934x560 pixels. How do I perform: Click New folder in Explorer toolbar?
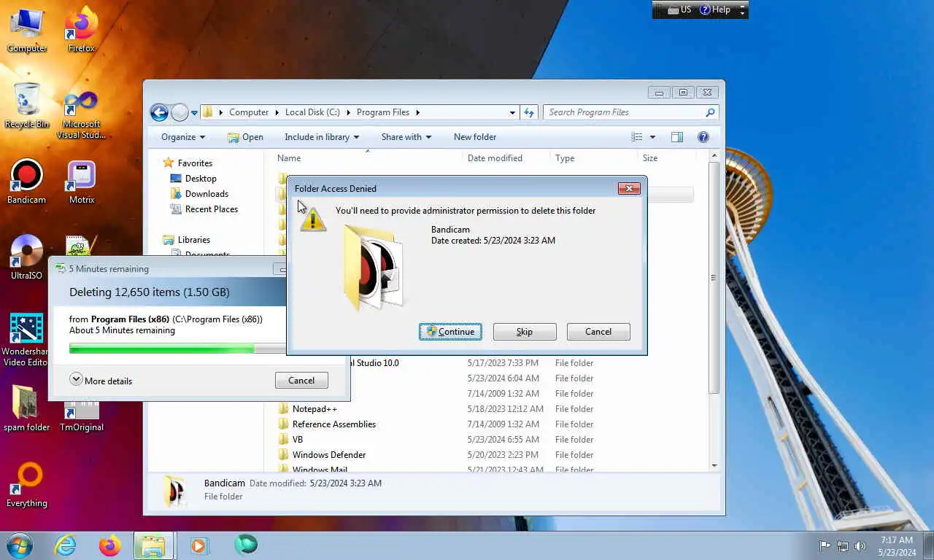[x=475, y=137]
